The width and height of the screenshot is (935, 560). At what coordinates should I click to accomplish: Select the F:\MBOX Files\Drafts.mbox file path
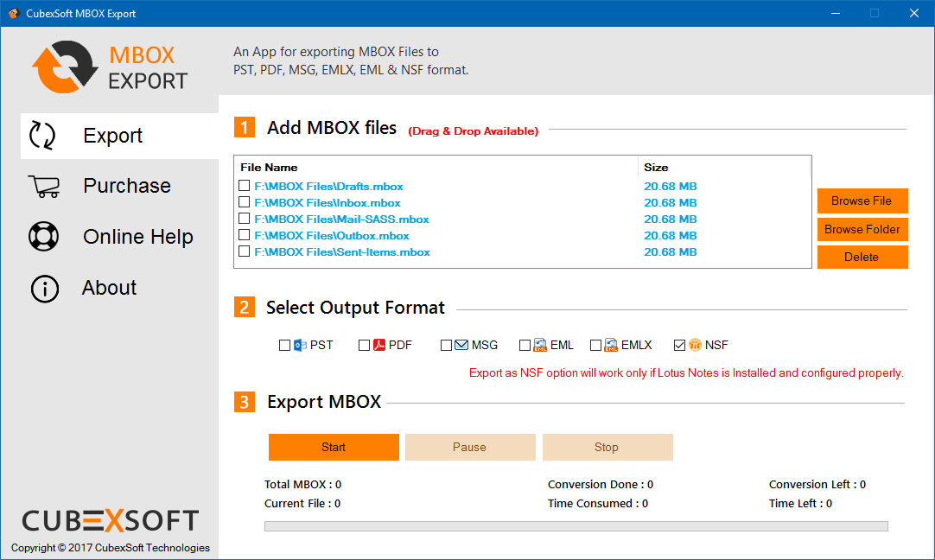(328, 186)
